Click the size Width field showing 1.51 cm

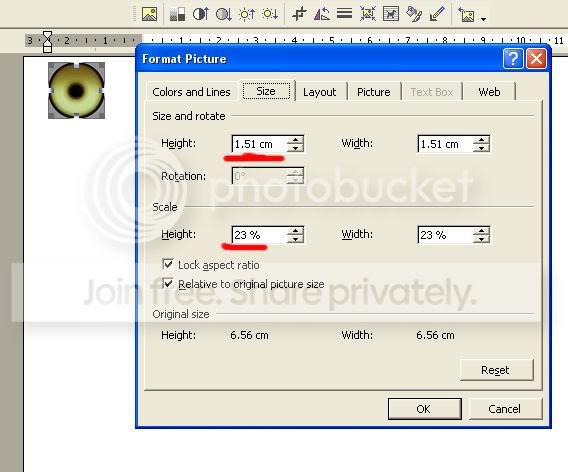446,144
